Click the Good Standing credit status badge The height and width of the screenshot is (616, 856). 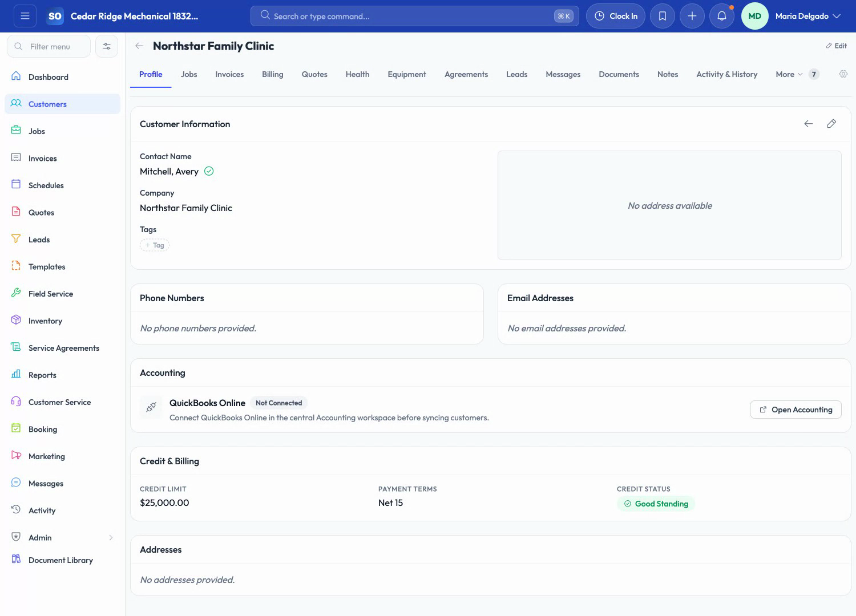pyautogui.click(x=656, y=504)
